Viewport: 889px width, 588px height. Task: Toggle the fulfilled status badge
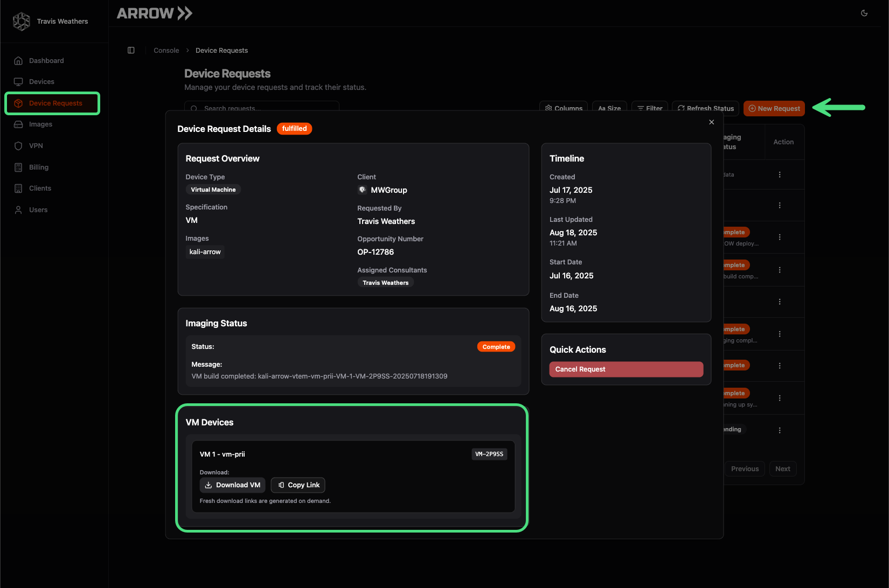pyautogui.click(x=294, y=128)
